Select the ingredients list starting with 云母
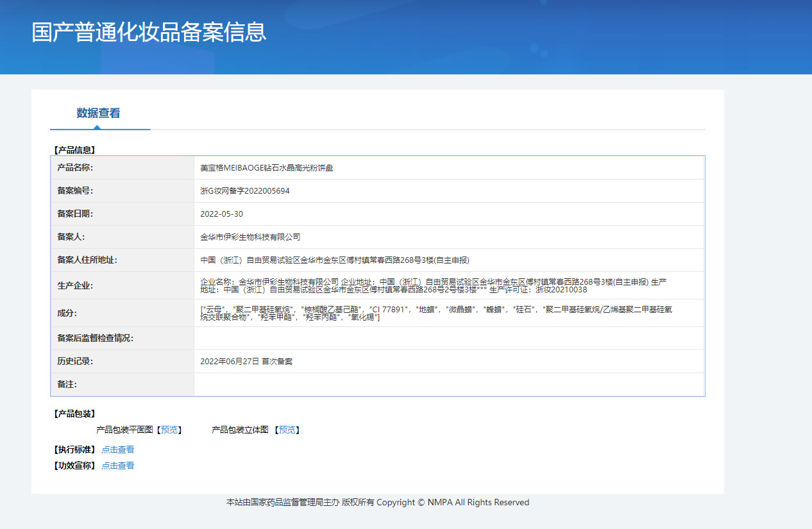This screenshot has height=529, width=812. coord(436,313)
